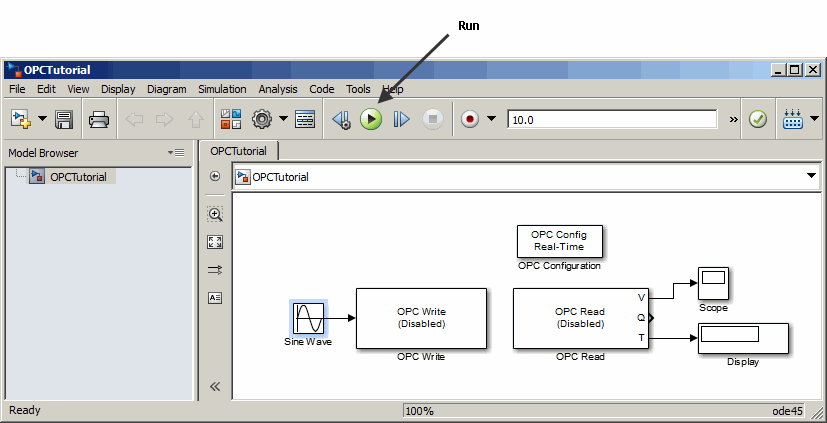
Task: Select the Scope block
Action: click(x=714, y=283)
